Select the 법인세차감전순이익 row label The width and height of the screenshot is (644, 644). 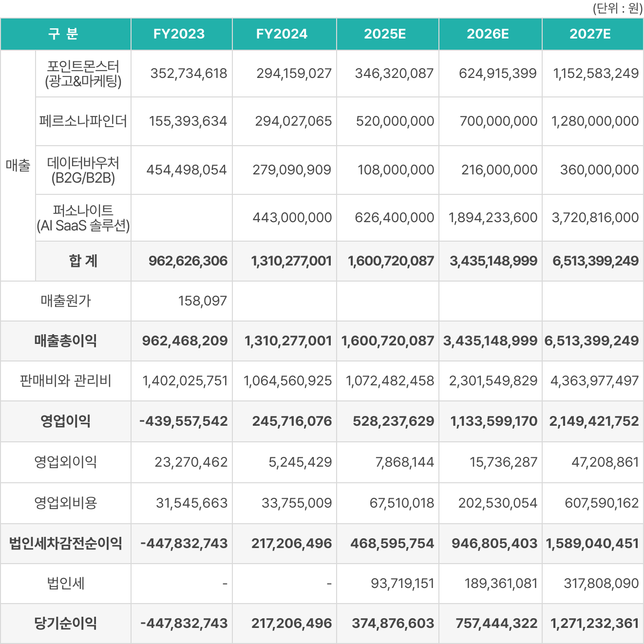pos(66,544)
